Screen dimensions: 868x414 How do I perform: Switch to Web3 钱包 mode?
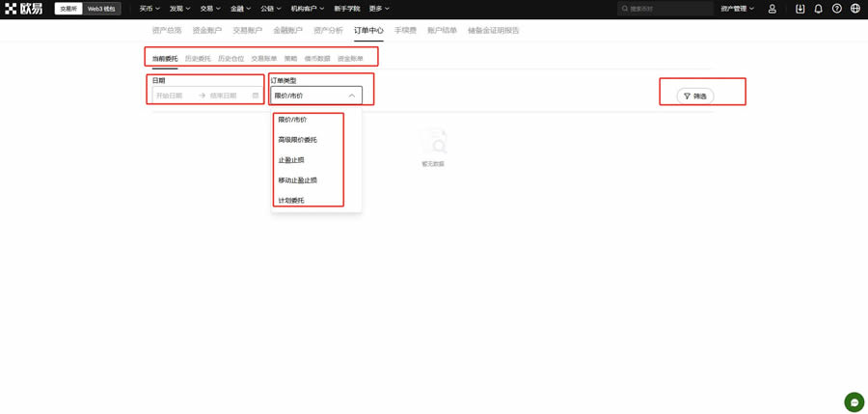tap(101, 9)
